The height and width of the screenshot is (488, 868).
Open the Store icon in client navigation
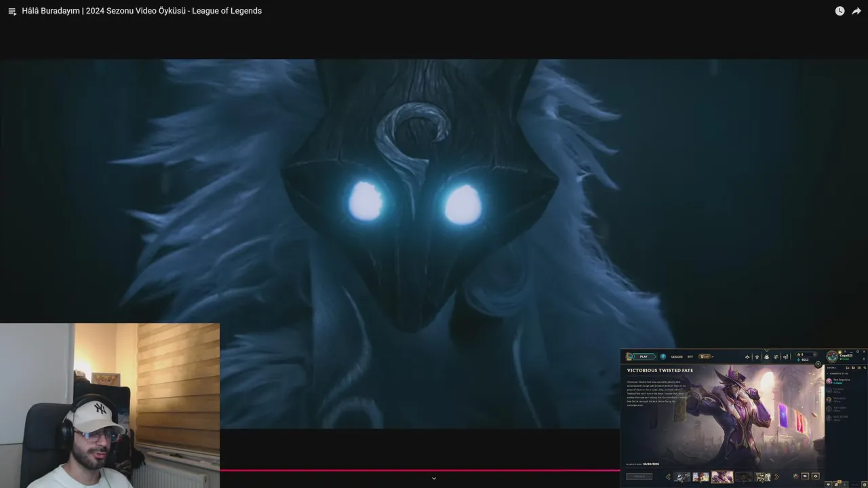[785, 357]
